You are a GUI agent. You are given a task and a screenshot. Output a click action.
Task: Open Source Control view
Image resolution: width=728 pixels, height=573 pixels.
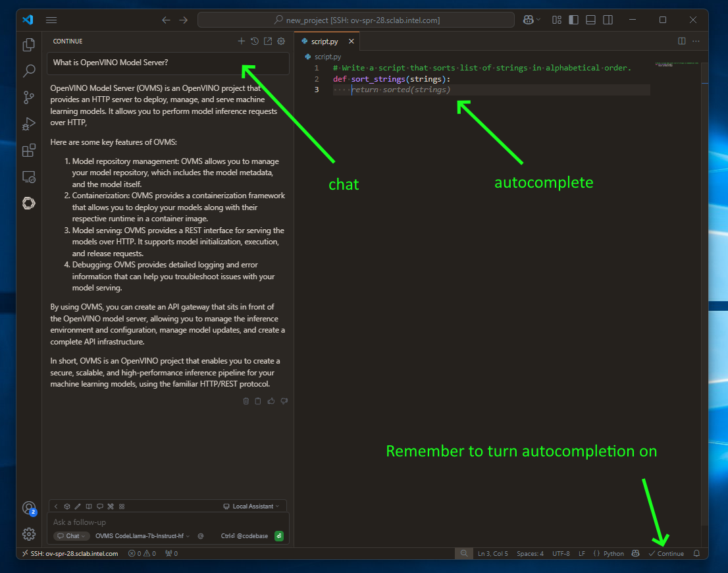pos(29,97)
